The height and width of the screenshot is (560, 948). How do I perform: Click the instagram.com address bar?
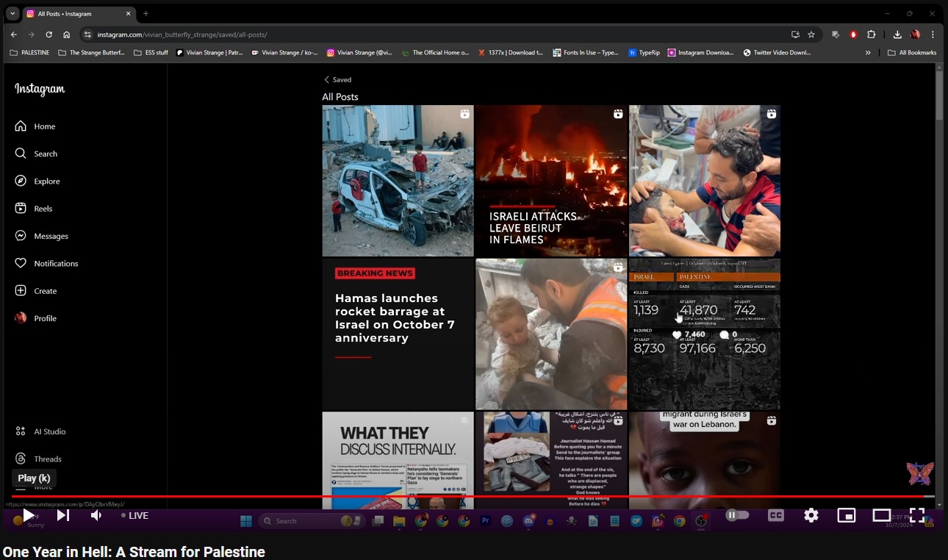click(x=434, y=35)
